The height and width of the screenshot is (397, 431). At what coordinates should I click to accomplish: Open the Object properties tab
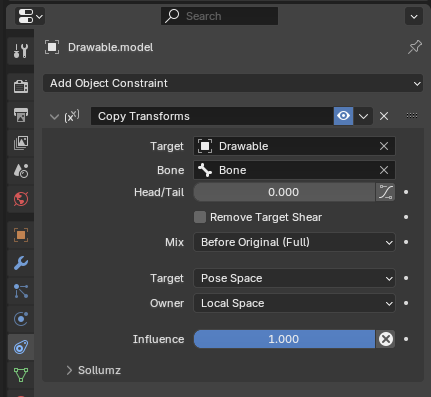click(x=21, y=235)
